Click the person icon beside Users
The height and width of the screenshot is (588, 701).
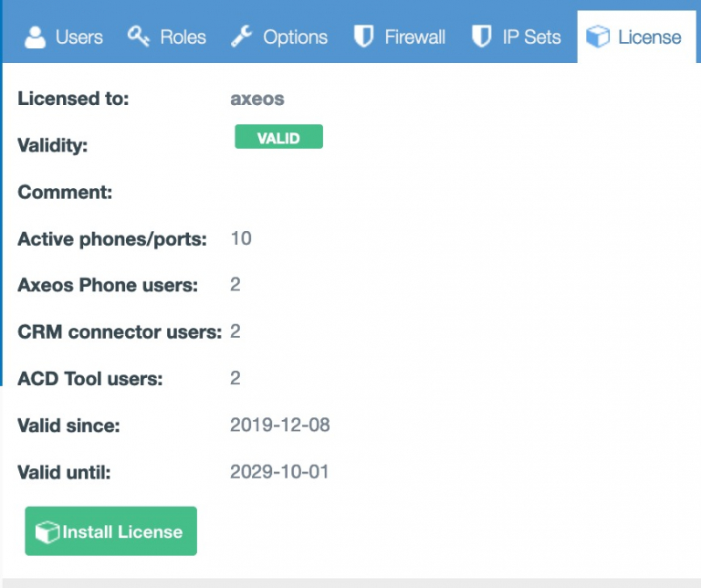(36, 37)
